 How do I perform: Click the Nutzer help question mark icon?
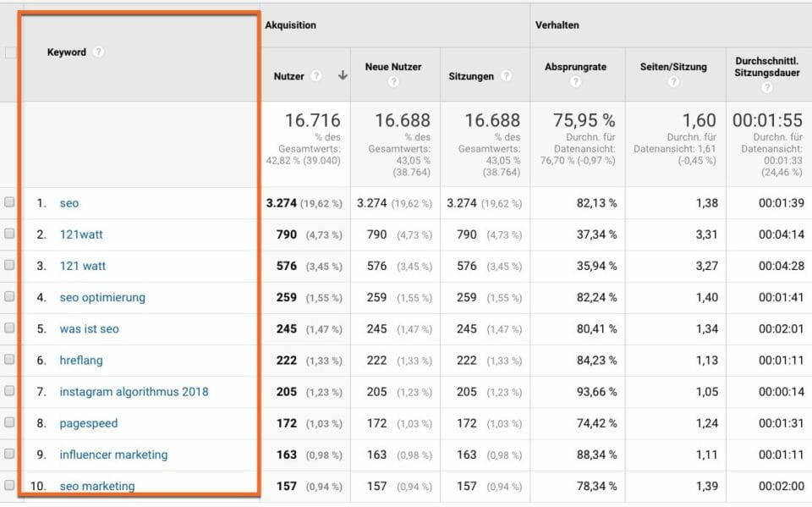tap(316, 75)
